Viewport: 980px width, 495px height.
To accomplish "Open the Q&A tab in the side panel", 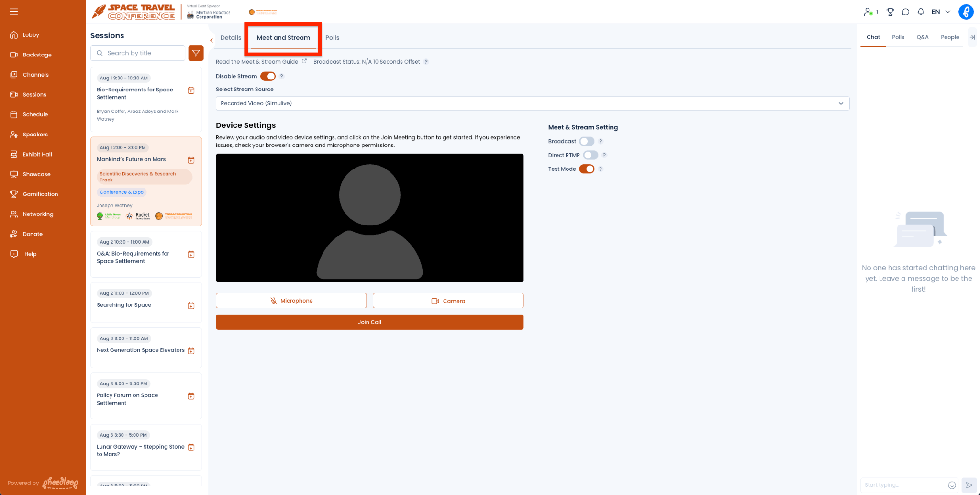I will tap(923, 37).
